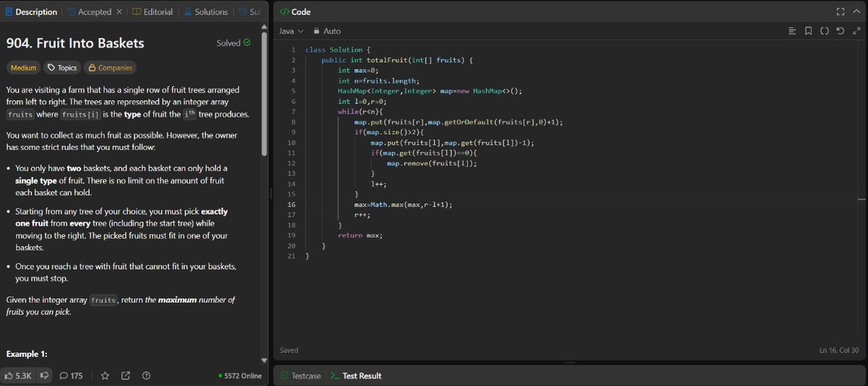Click the int max=0 line
The width and height of the screenshot is (868, 386).
pos(358,70)
